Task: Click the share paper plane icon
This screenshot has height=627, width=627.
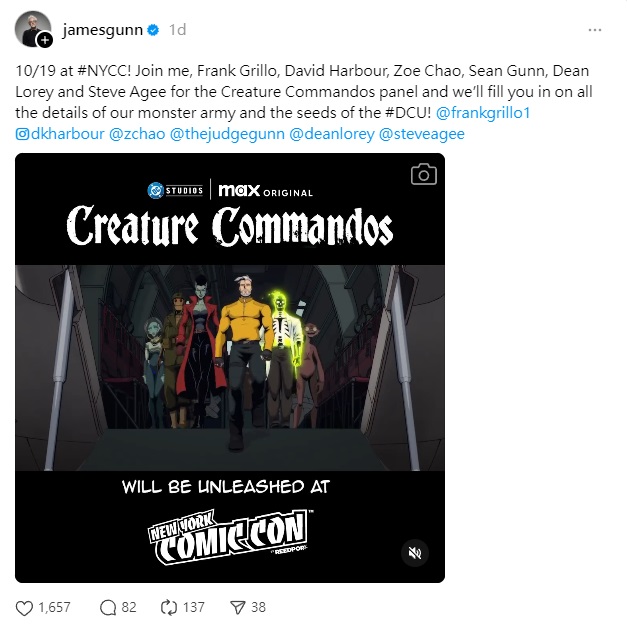Action: point(238,608)
